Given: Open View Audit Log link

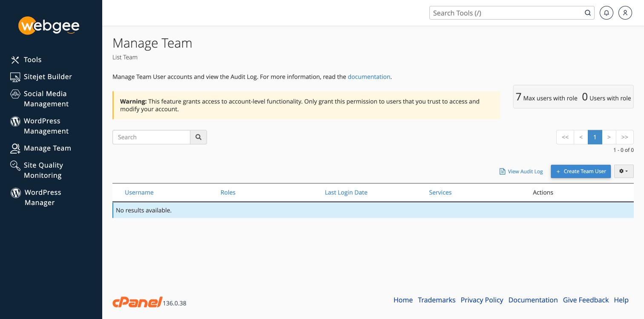Looking at the screenshot, I should tap(521, 171).
